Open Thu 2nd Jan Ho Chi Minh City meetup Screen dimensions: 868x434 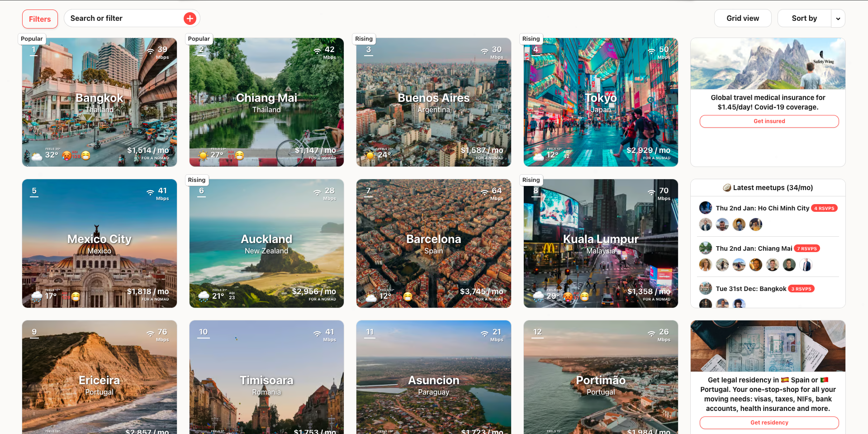click(x=762, y=208)
